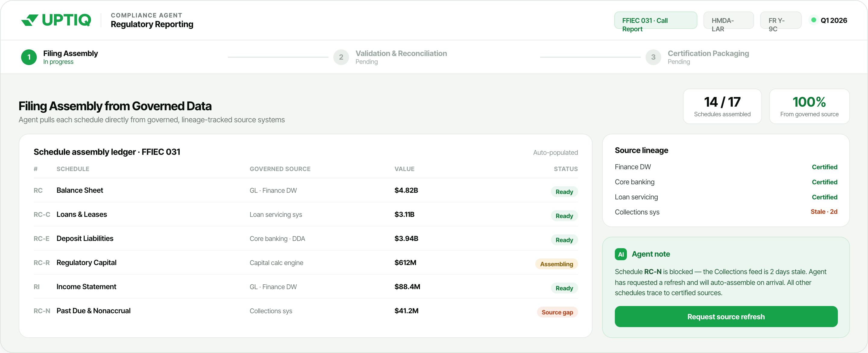Image resolution: width=868 pixels, height=353 pixels.
Task: Click the Source gap status badge
Action: click(557, 312)
